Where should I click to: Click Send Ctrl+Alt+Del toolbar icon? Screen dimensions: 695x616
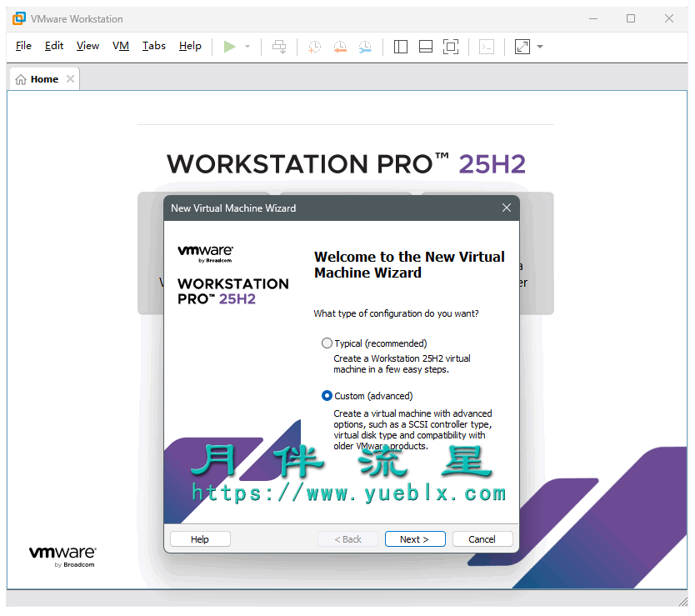coord(279,47)
